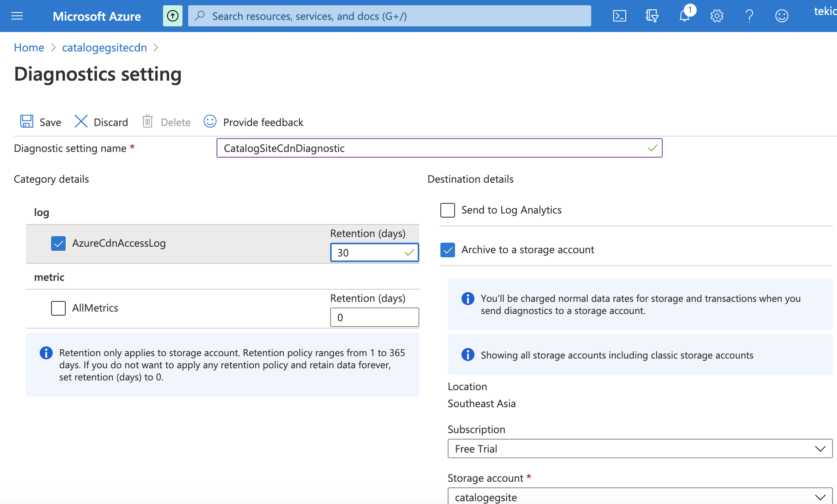837x504 pixels.
Task: Open the notifications bell
Action: pos(685,16)
